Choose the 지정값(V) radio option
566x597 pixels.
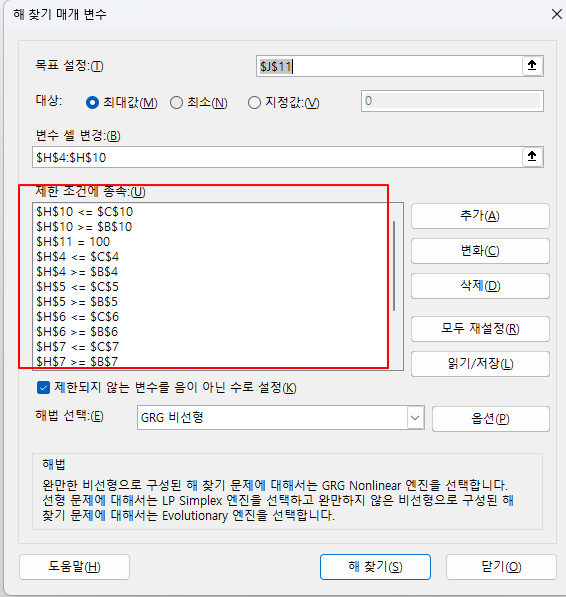pos(254,102)
